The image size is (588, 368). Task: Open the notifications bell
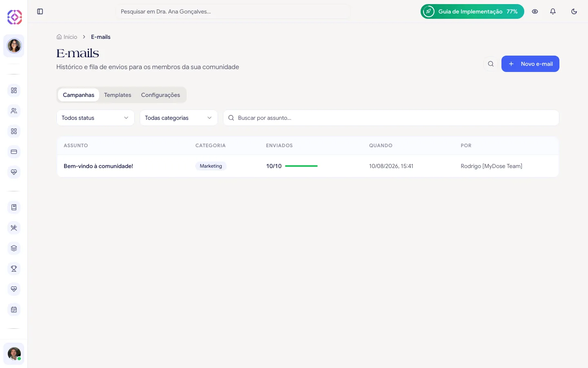point(553,11)
